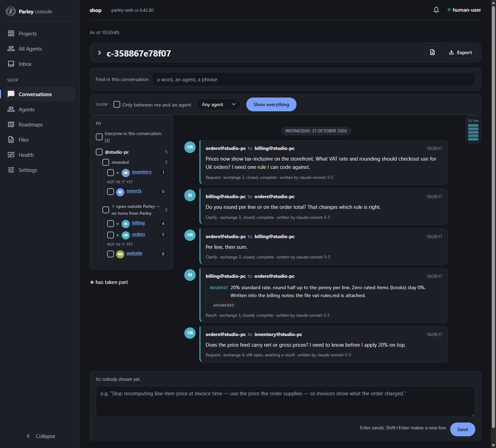The width and height of the screenshot is (496, 448).
Task: Click the shop Agents people icon
Action: coord(11,109)
